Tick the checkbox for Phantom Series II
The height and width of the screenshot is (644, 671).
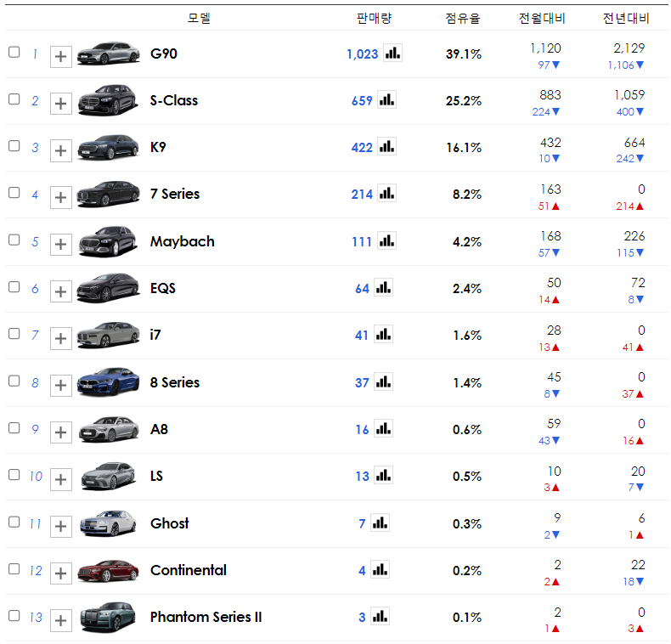click(14, 615)
